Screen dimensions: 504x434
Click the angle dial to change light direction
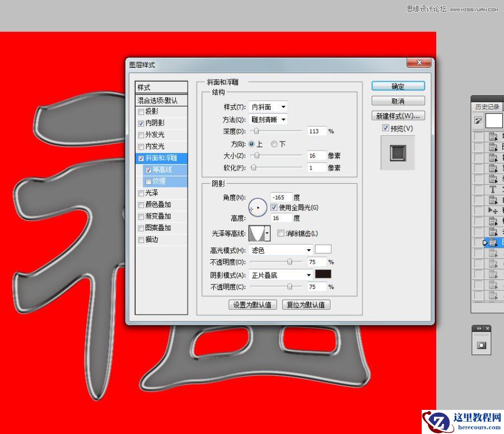(x=258, y=207)
